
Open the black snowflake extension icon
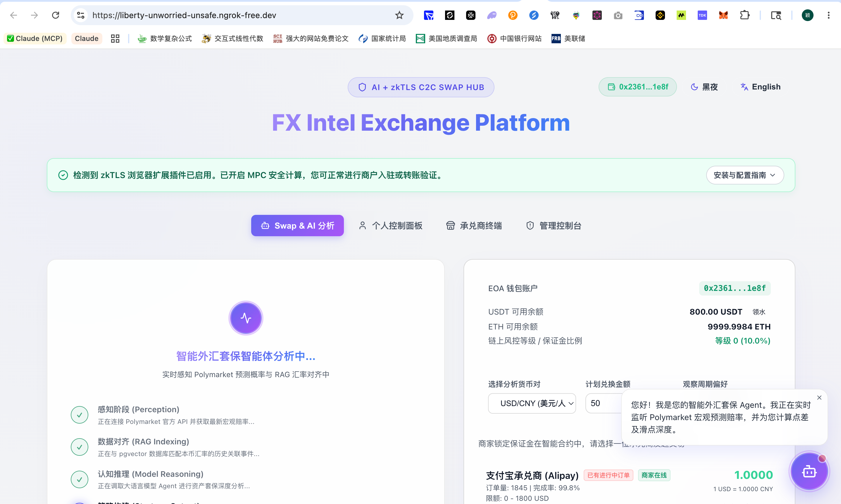[471, 15]
